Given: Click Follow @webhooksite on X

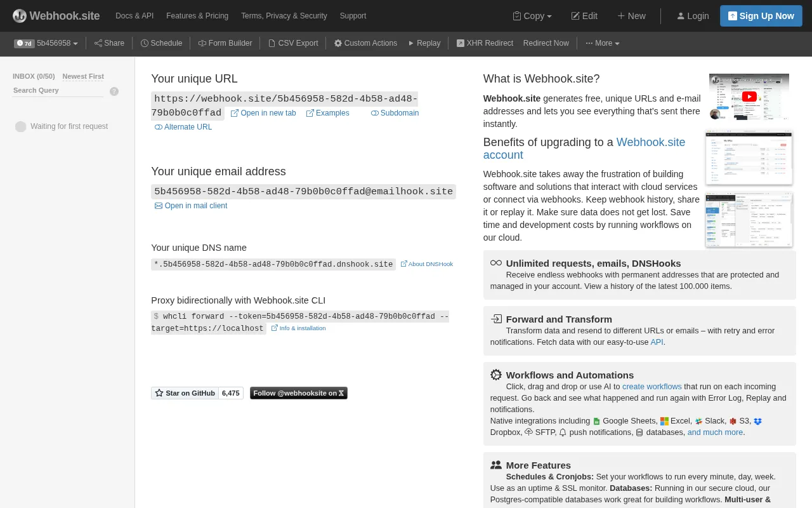Looking at the screenshot, I should pos(299,393).
